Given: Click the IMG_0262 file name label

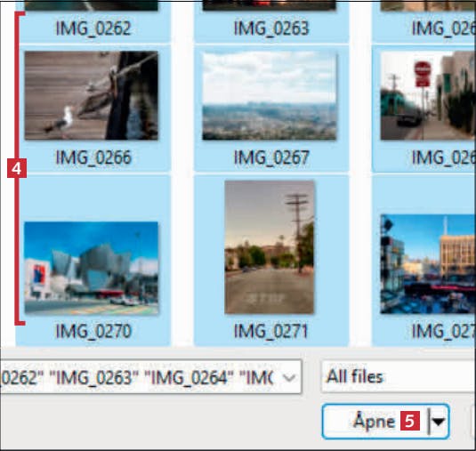Looking at the screenshot, I should [x=93, y=28].
